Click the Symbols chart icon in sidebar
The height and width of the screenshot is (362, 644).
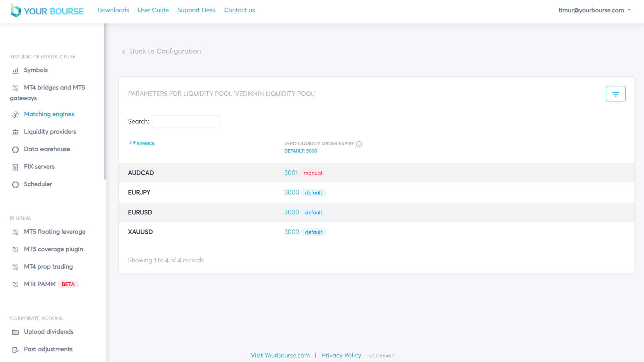coord(15,71)
